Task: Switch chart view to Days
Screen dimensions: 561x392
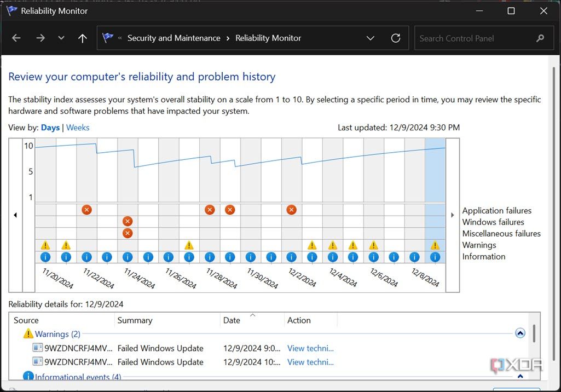Action: point(50,128)
